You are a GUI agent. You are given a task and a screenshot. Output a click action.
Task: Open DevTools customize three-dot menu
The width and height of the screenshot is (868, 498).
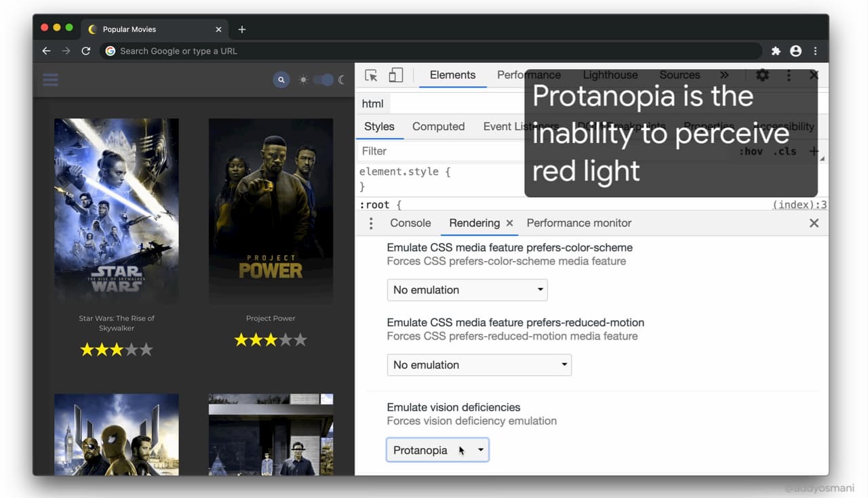click(789, 75)
